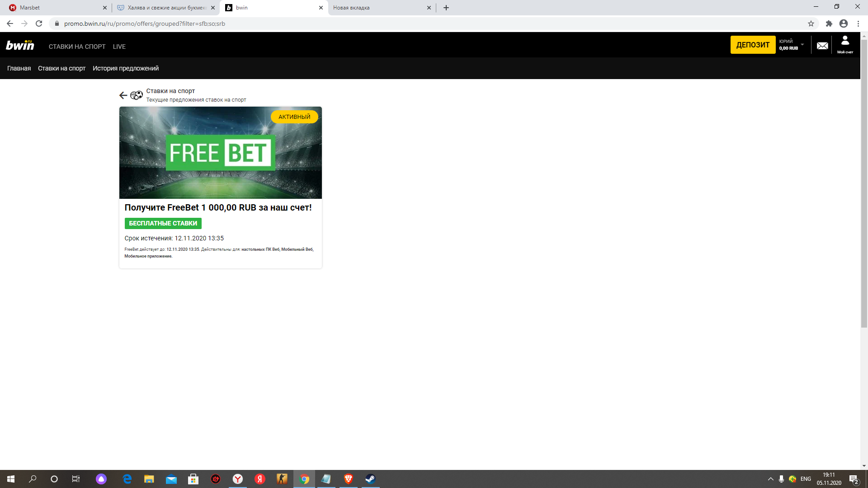Click the АКТИВНЫЙ status badge
The image size is (868, 488).
click(294, 117)
